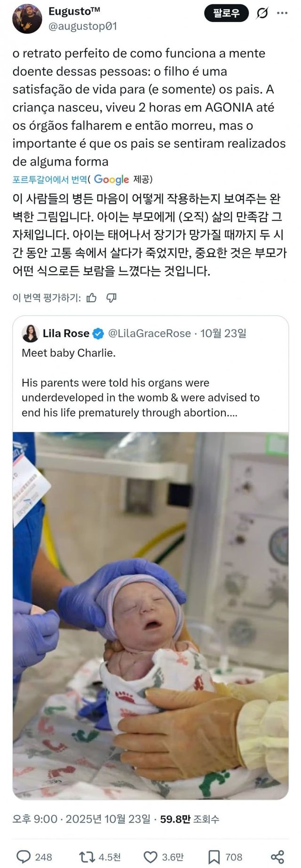This screenshot has height=868, width=301.
Task: Repost using the retweet icon
Action: pos(87,857)
